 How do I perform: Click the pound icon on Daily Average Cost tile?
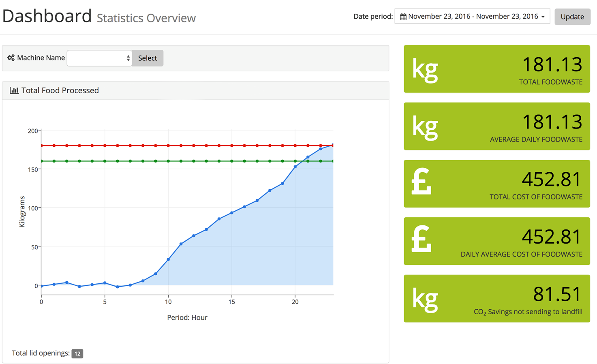pos(422,240)
